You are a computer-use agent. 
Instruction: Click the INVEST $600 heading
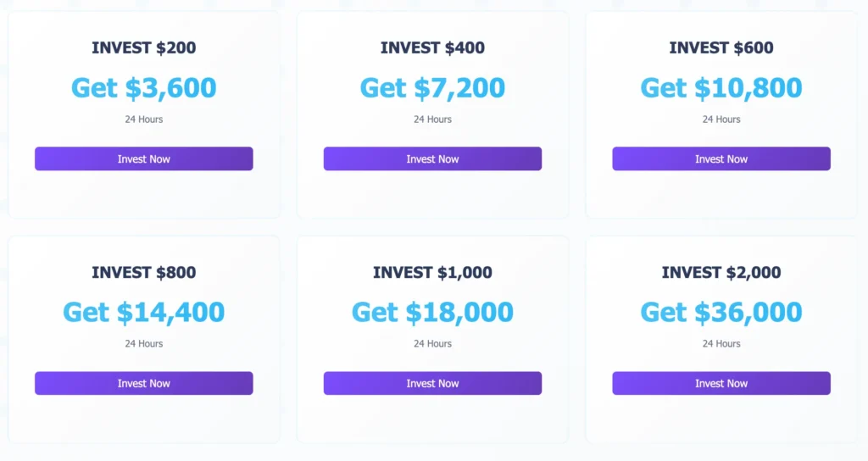[x=721, y=47]
